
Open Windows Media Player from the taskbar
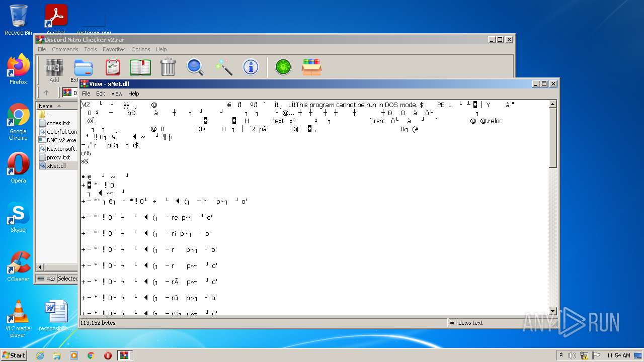(x=74, y=355)
